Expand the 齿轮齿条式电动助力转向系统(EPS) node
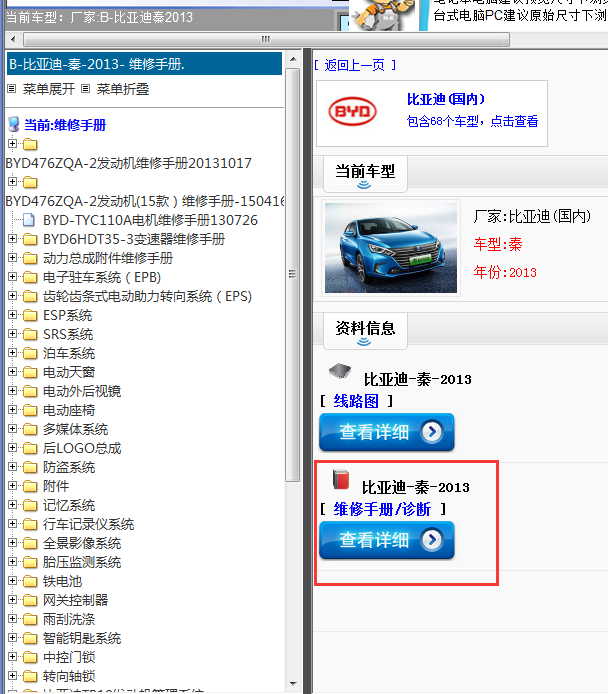608x694 pixels. coord(12,296)
